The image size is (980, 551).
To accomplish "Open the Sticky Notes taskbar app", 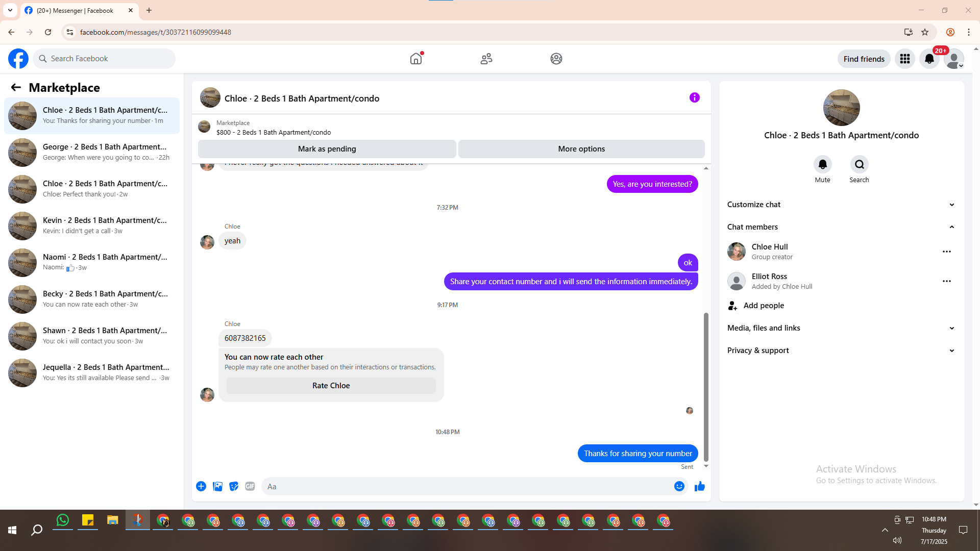I will tap(88, 520).
